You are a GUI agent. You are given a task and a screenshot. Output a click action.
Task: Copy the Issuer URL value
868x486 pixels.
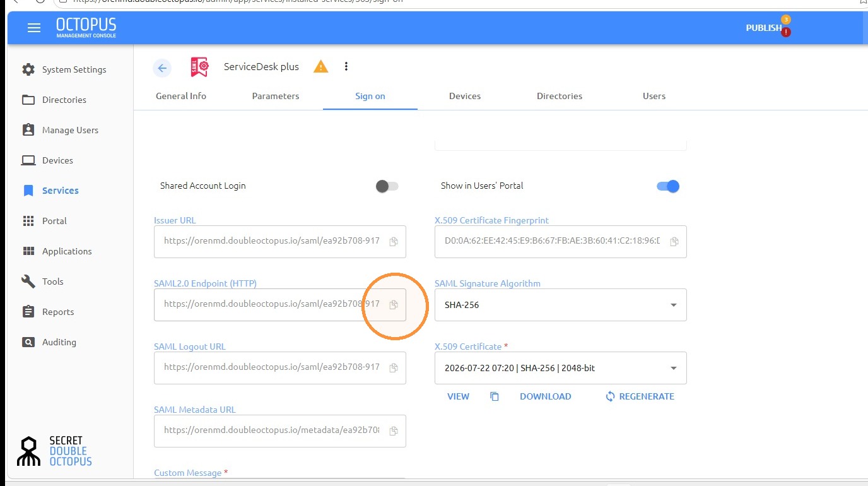pos(394,242)
